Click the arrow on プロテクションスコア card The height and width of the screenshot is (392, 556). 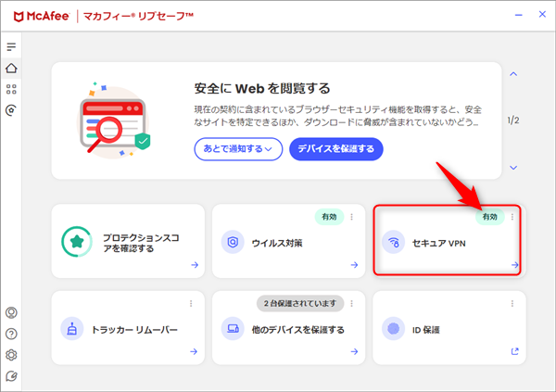[195, 265]
